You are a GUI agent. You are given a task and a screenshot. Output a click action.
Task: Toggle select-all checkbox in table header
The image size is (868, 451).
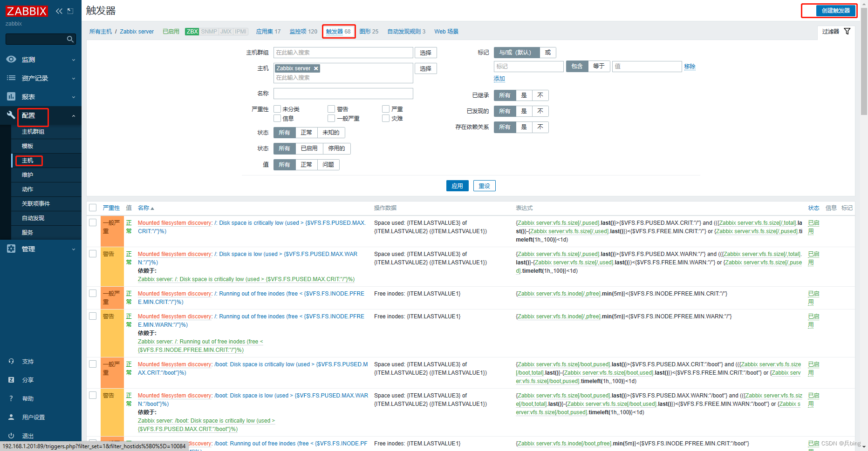coord(93,208)
